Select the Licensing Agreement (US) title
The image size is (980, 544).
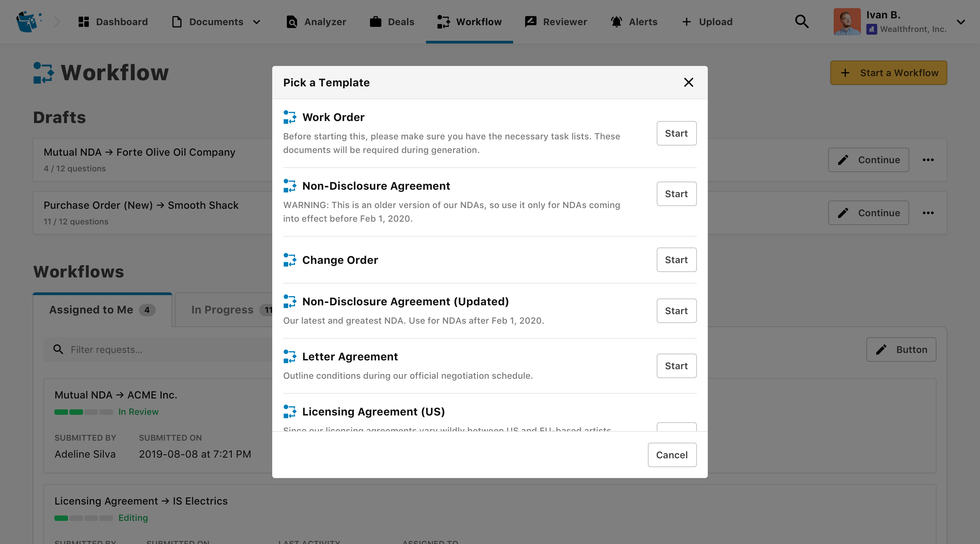point(374,412)
